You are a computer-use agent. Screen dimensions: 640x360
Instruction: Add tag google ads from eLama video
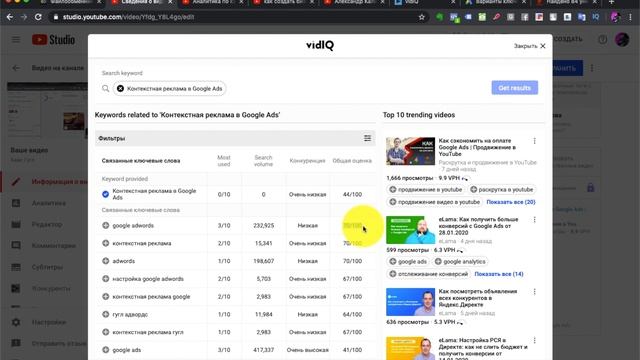[x=408, y=262]
